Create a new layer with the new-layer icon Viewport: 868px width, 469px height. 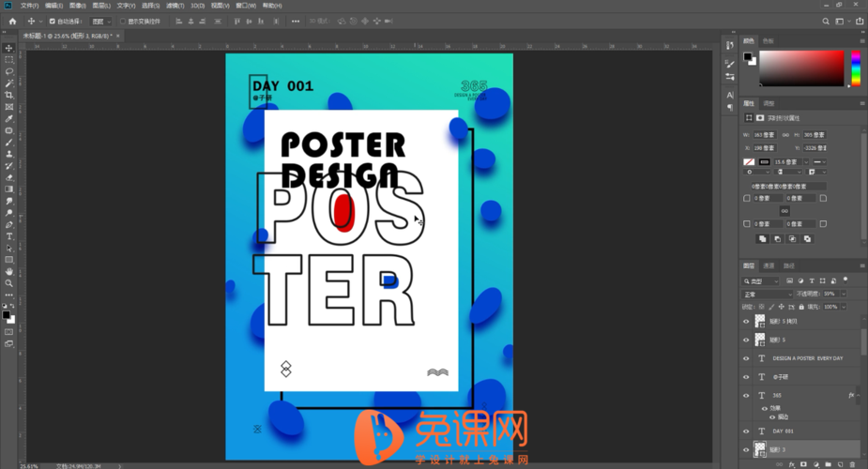[841, 464]
